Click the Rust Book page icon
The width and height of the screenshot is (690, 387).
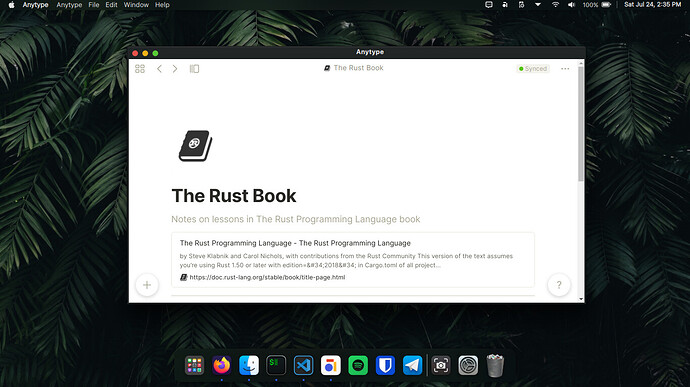tap(195, 146)
